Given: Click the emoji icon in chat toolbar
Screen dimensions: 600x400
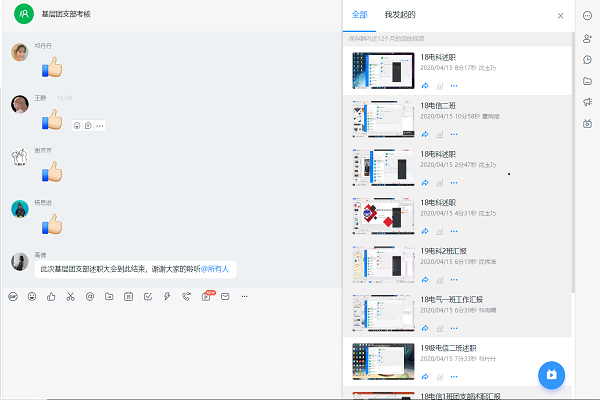Looking at the screenshot, I should [x=32, y=296].
